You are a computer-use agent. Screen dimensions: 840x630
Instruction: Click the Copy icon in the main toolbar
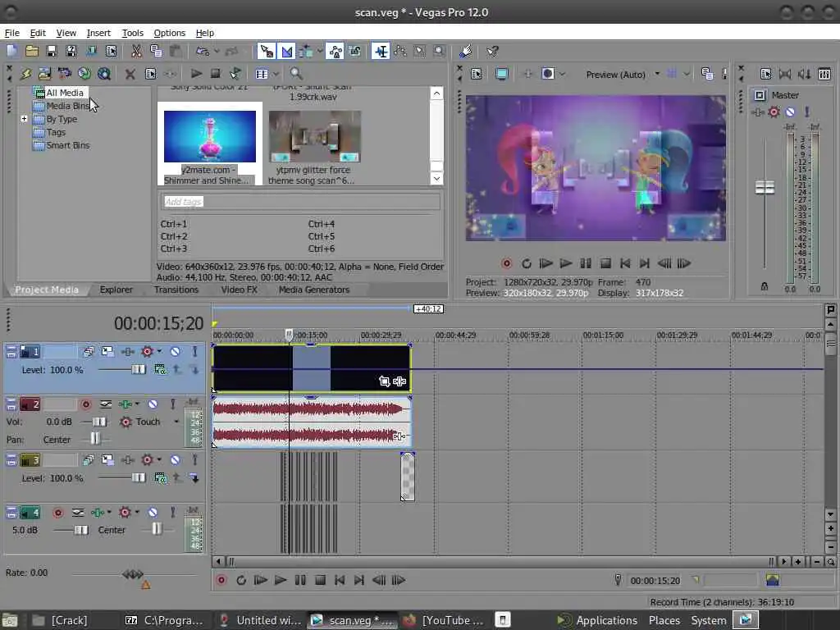click(x=156, y=52)
